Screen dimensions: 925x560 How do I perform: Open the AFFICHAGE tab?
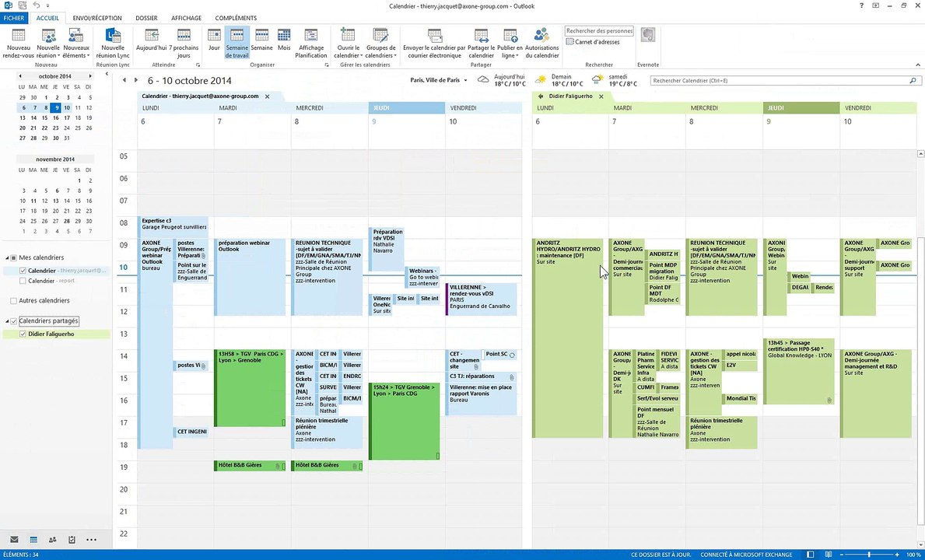click(x=186, y=18)
